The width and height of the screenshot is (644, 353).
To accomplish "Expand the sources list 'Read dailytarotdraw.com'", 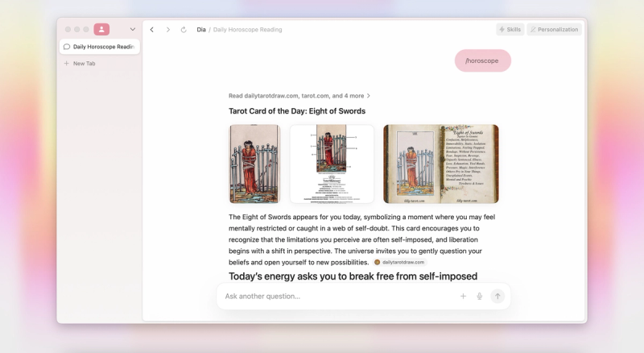I will point(299,96).
